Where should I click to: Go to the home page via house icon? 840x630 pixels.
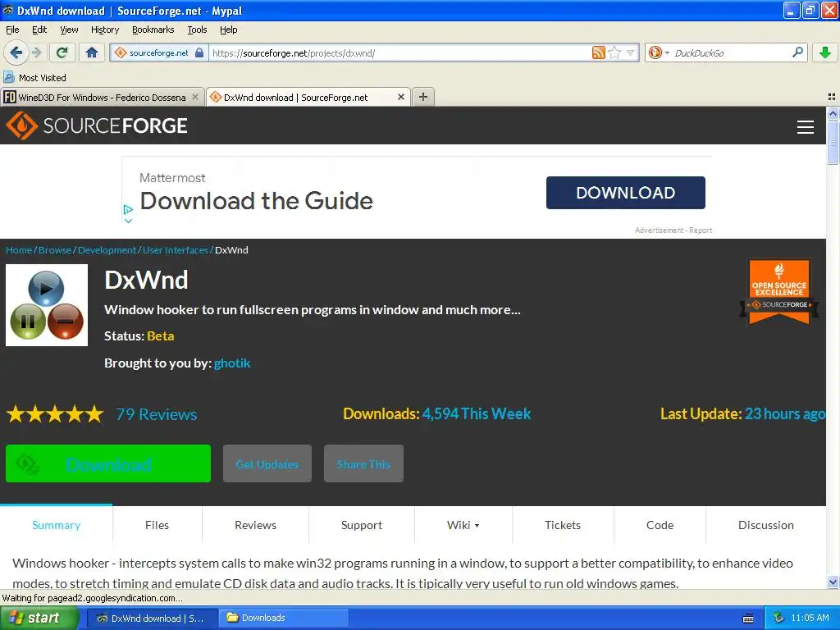click(92, 52)
